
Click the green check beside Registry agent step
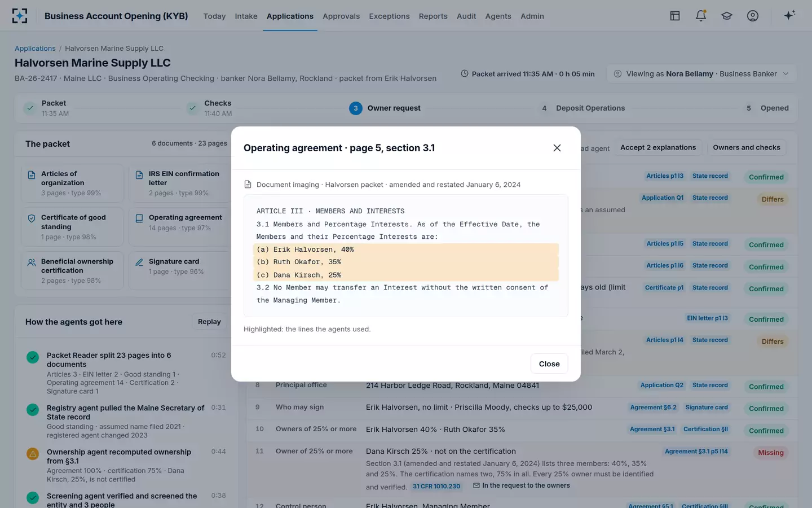[x=33, y=409]
